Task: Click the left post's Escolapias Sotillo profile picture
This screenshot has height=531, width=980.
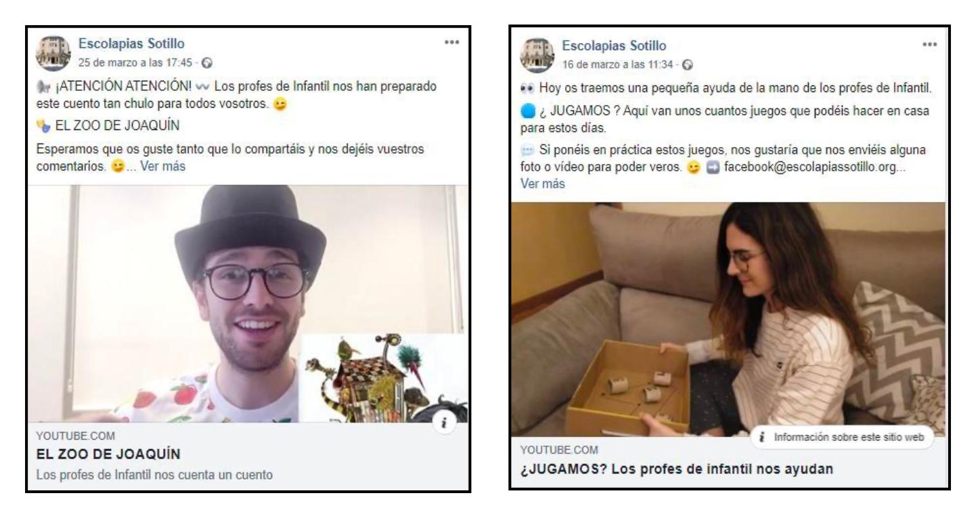Action: pyautogui.click(x=54, y=53)
